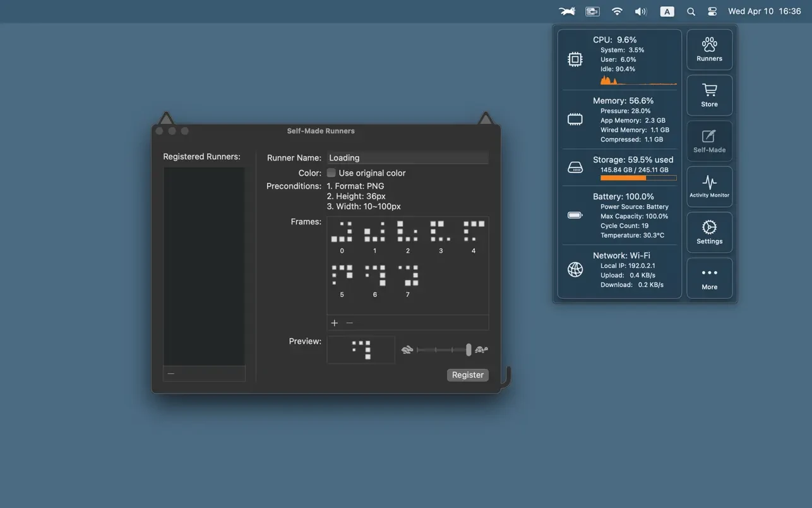Adjust the preview speed slider
Image resolution: width=812 pixels, height=508 pixels.
pos(468,349)
